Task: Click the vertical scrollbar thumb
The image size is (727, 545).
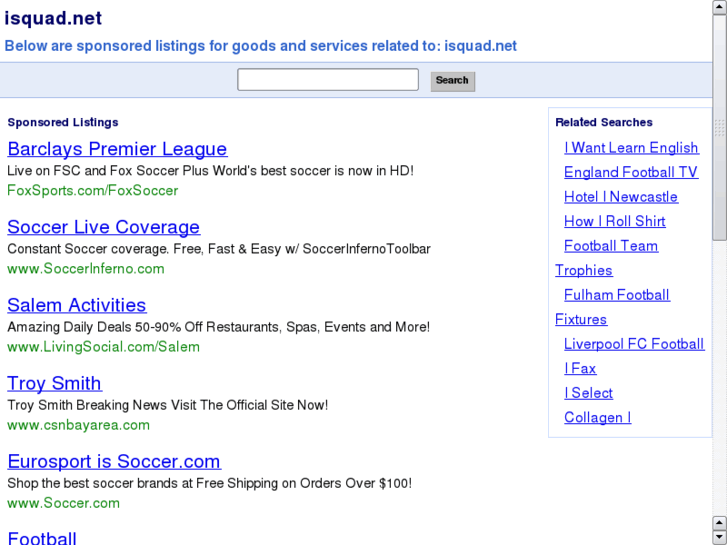Action: [720, 127]
